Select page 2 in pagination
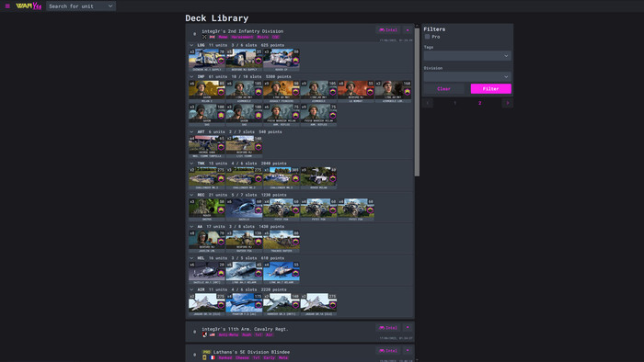 pos(479,103)
